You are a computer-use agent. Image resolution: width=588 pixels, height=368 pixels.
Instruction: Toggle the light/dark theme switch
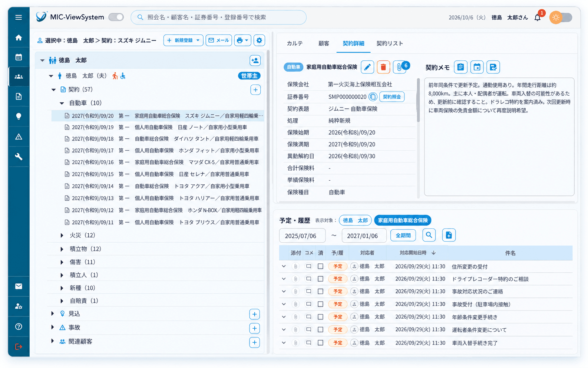point(561,17)
